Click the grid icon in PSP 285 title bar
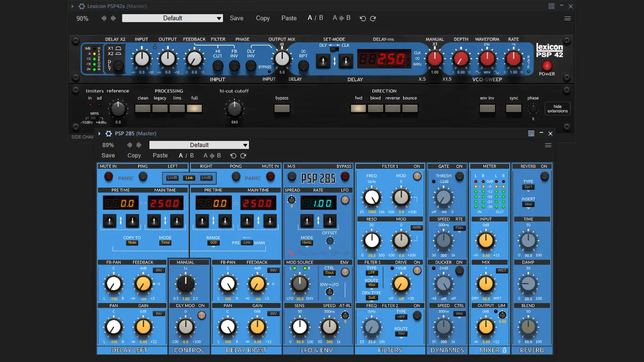 531,133
